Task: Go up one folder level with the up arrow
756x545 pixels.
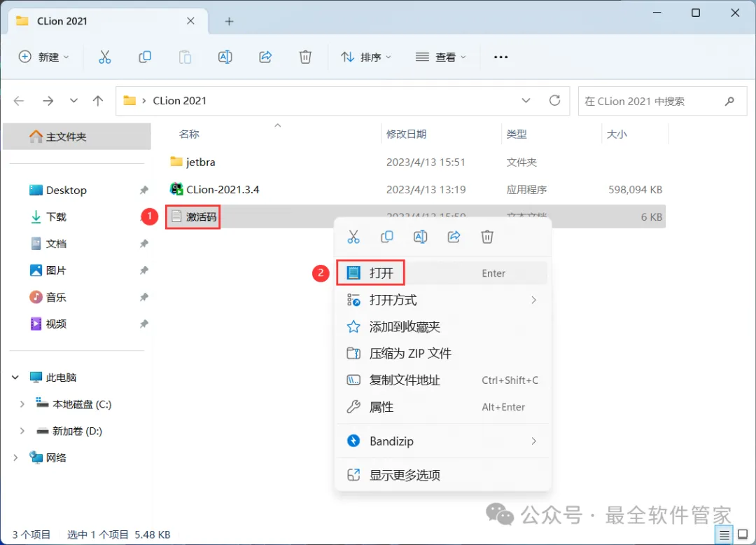Action: click(98, 101)
